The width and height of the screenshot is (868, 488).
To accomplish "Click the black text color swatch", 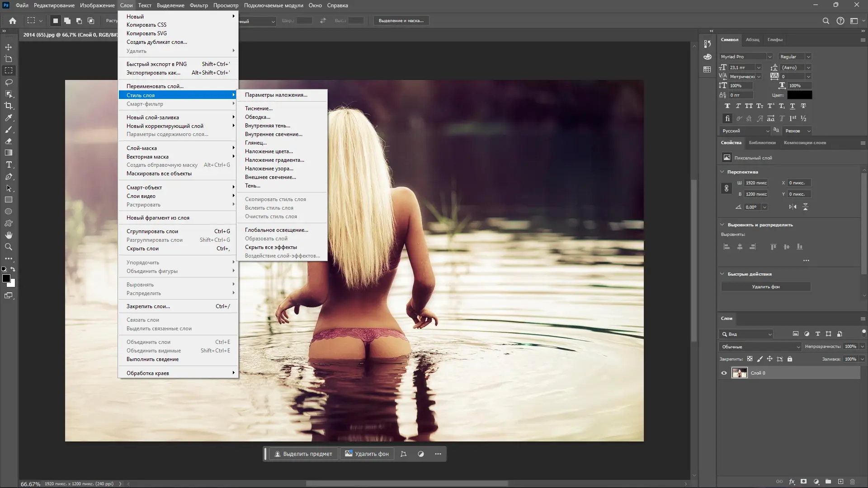I will [x=799, y=95].
